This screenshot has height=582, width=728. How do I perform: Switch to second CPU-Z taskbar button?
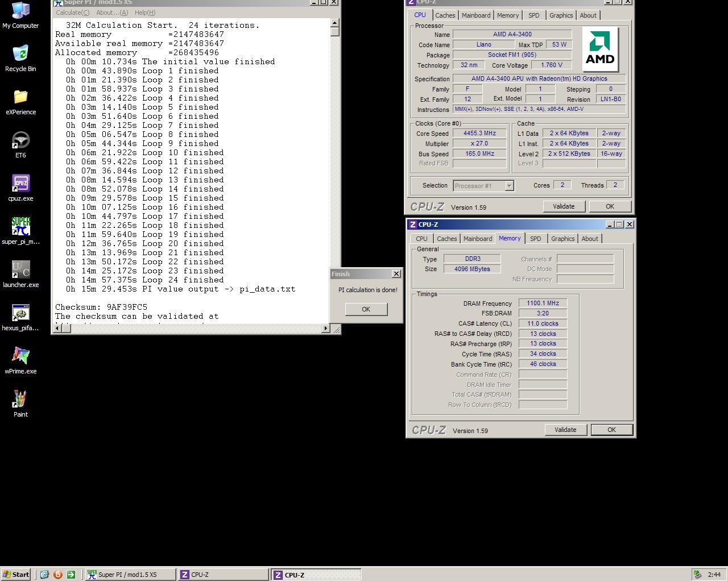pyautogui.click(x=316, y=575)
